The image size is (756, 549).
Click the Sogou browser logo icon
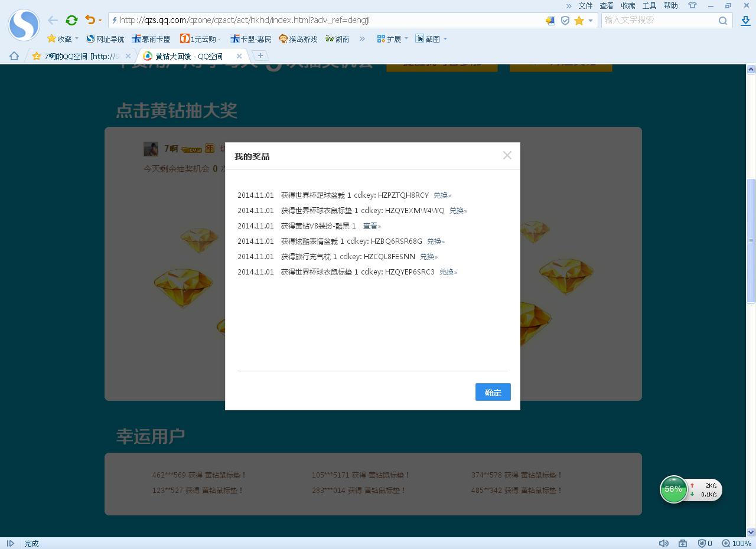24,25
